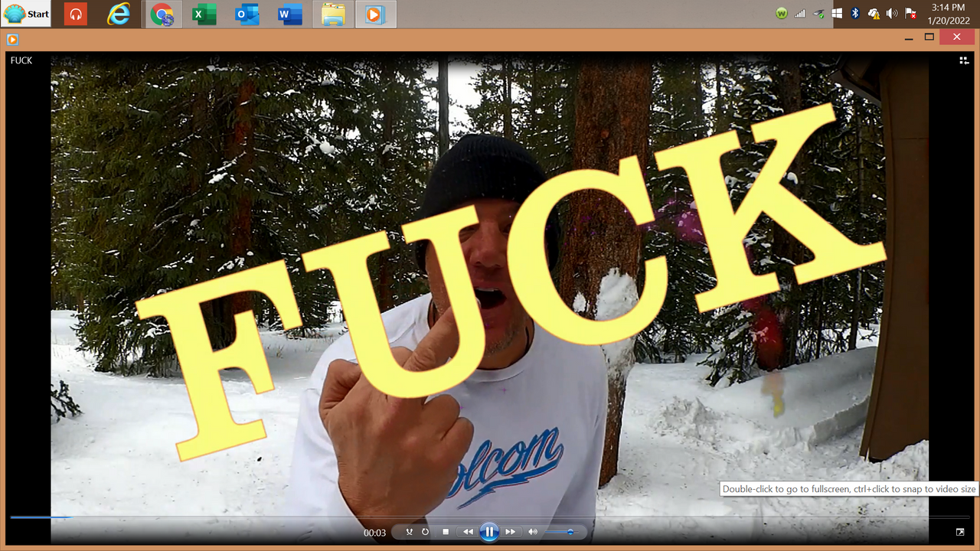Click the fast-forward/next button

coord(511,532)
